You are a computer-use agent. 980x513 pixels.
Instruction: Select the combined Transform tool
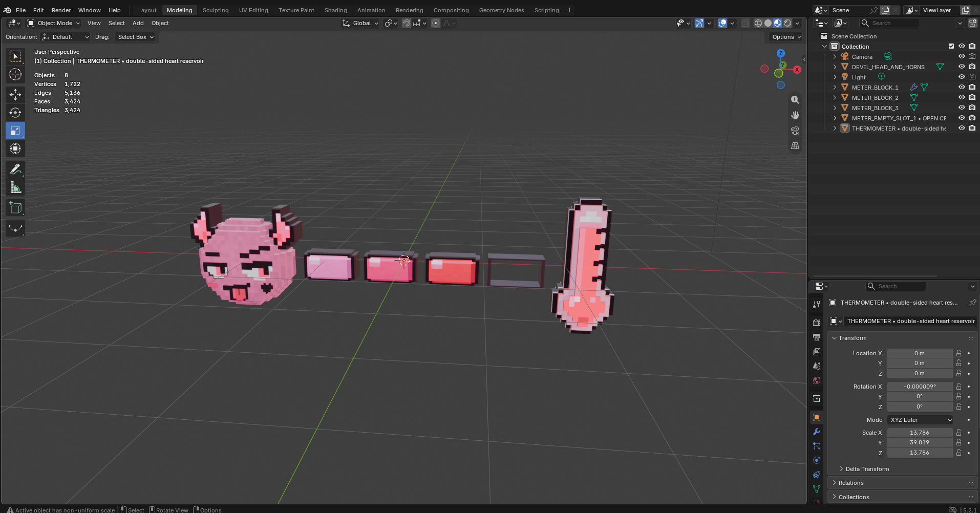[x=15, y=148]
